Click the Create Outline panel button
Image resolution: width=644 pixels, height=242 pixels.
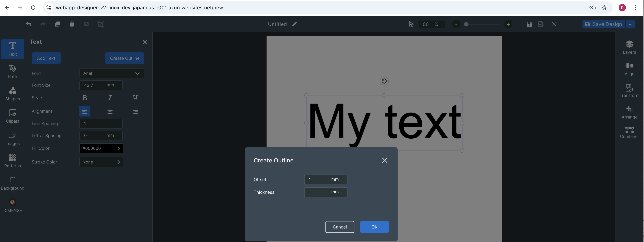(124, 58)
